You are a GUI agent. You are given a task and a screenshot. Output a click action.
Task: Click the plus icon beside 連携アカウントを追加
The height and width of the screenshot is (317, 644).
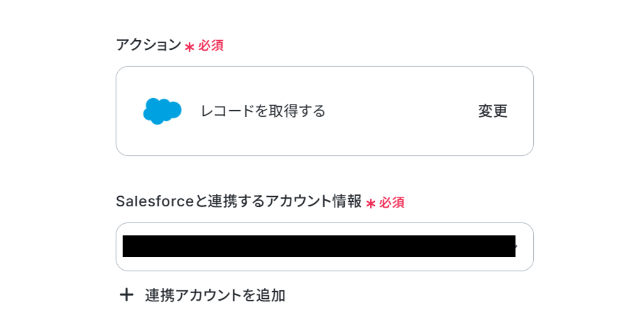[126, 295]
